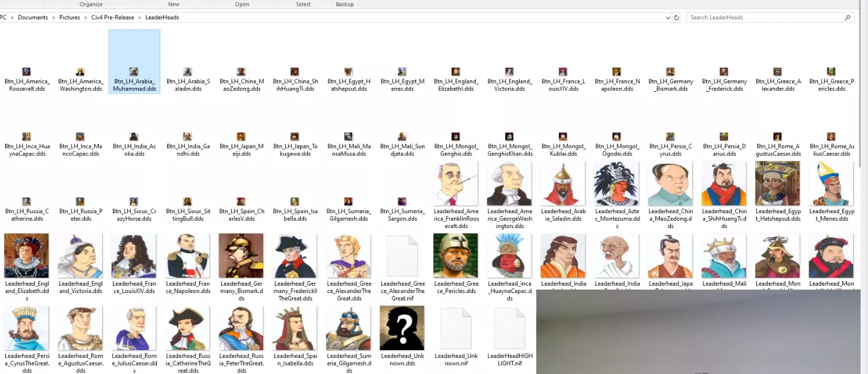This screenshot has height=374, width=868.
Task: Open address bar history dropdown arrow
Action: click(668, 18)
